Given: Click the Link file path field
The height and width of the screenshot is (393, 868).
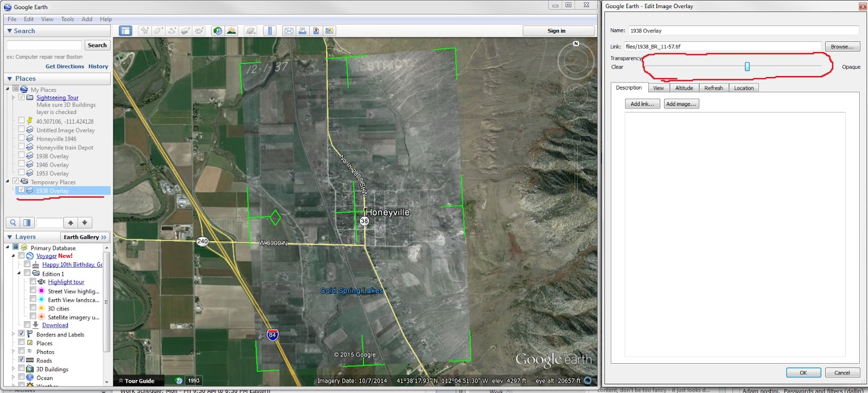Looking at the screenshot, I should click(723, 47).
